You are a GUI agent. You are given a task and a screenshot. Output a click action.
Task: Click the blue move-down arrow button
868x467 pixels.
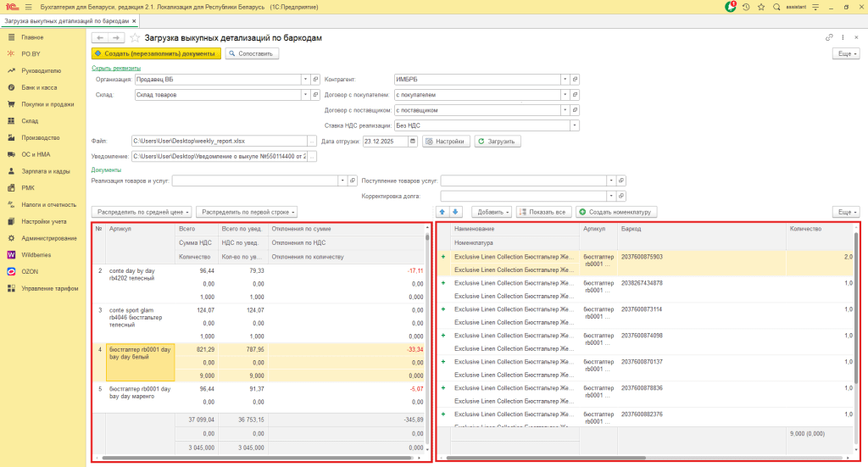click(455, 212)
